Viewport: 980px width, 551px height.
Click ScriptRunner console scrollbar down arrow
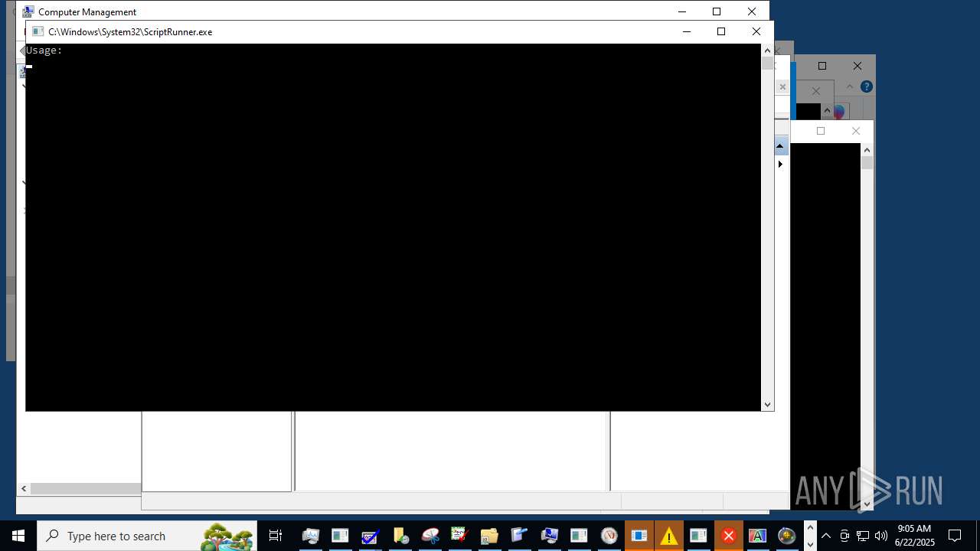click(x=767, y=405)
